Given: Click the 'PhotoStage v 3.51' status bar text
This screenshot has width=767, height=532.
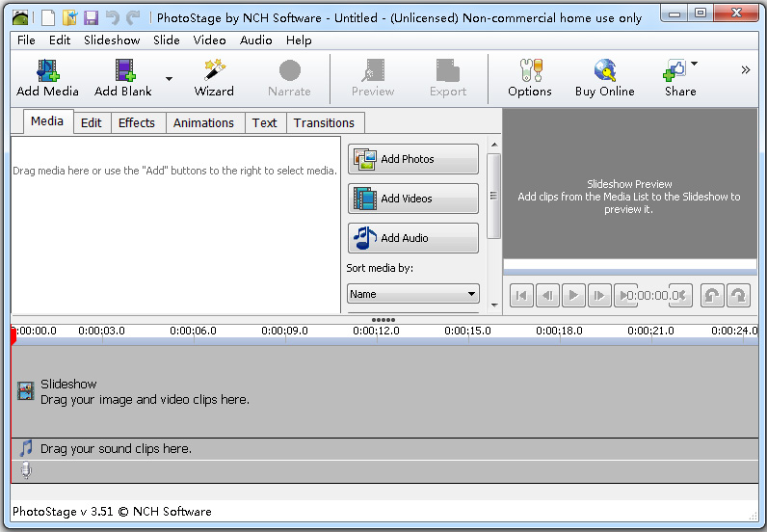Looking at the screenshot, I should 63,512.
